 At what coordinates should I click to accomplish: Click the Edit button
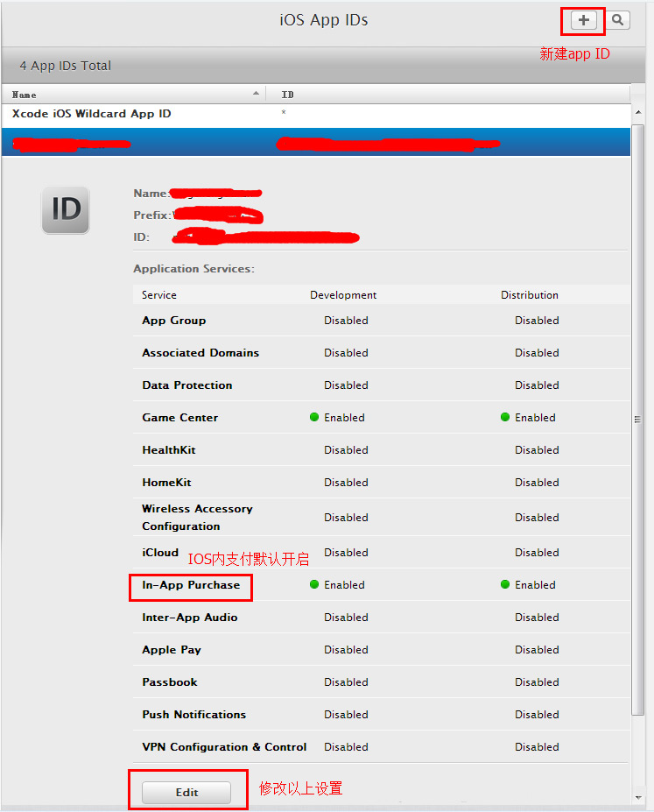pyautogui.click(x=186, y=793)
